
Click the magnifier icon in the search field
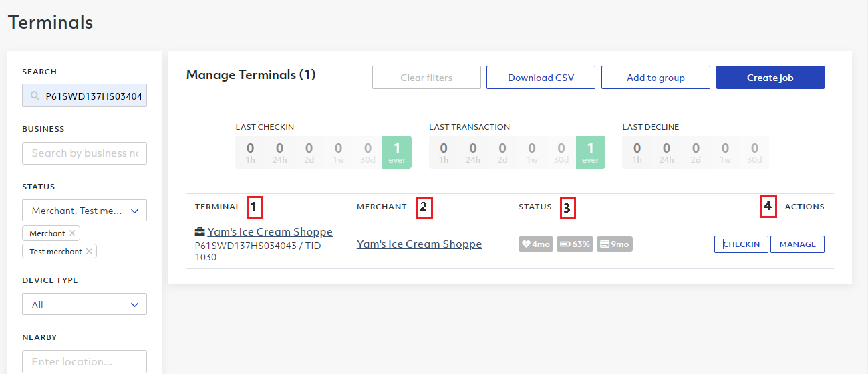click(x=35, y=96)
